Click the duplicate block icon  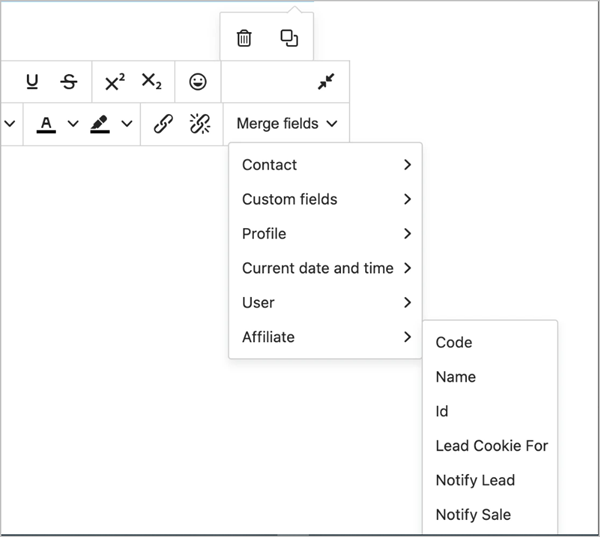289,38
